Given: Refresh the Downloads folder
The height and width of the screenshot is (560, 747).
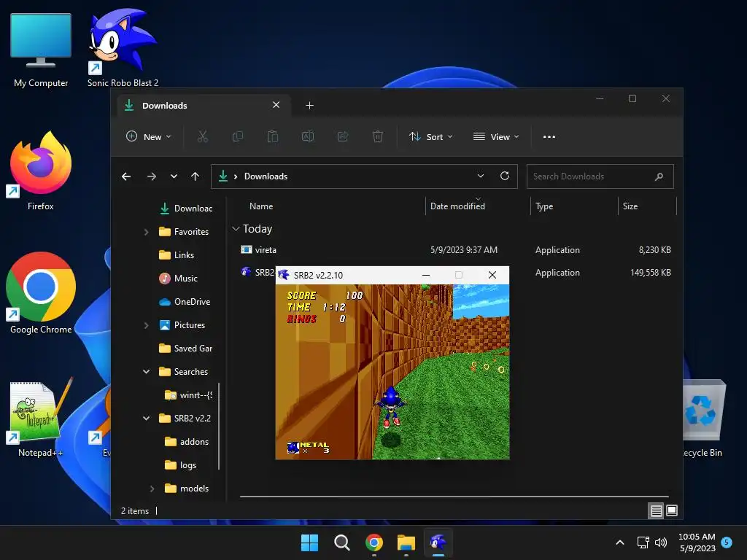Looking at the screenshot, I should click(505, 176).
